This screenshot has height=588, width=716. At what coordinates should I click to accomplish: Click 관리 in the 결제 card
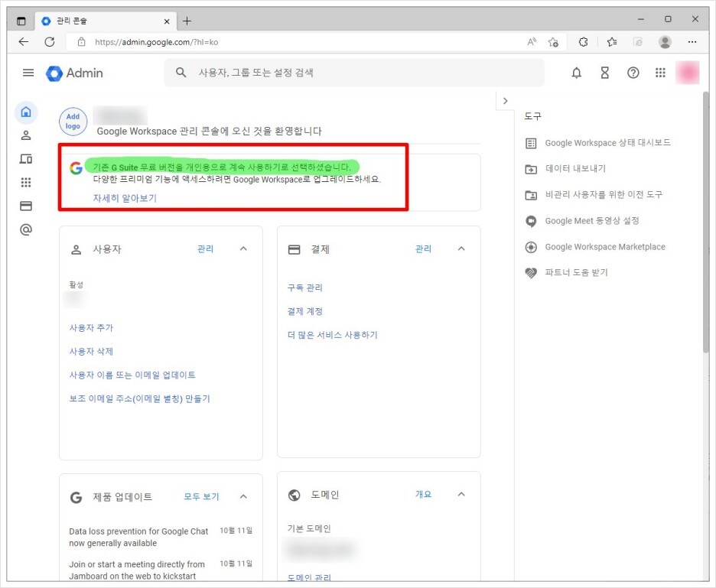click(x=423, y=249)
